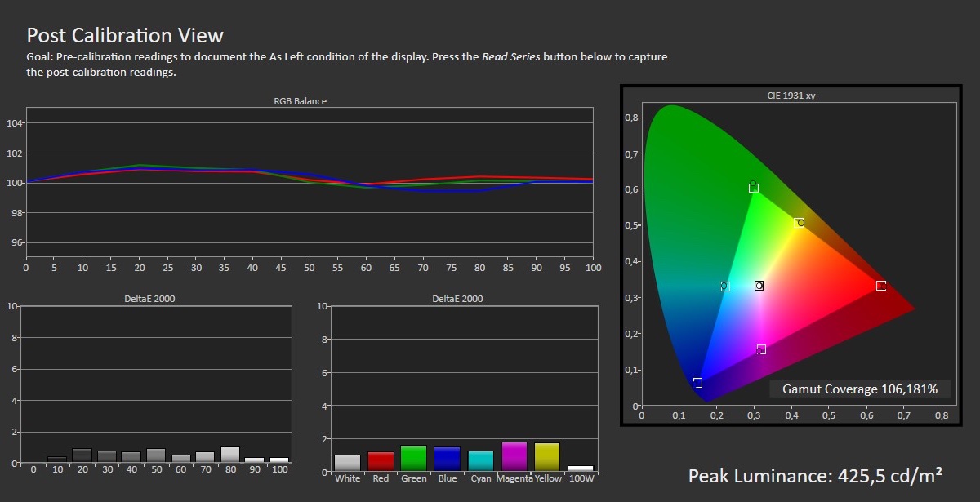Screen dimensions: 980x502
Task: Click the white point marker on CIE diagram
Action: [x=759, y=286]
